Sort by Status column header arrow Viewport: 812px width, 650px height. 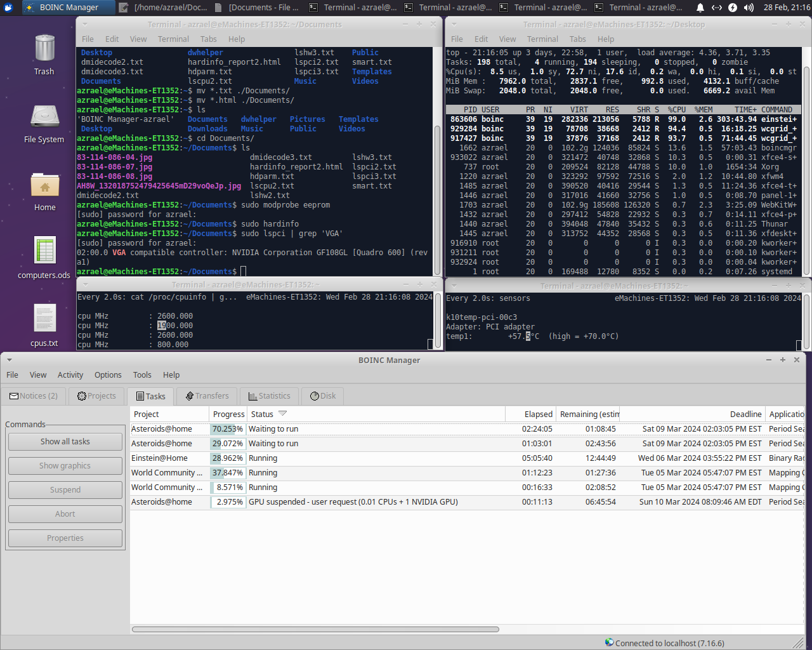(283, 414)
